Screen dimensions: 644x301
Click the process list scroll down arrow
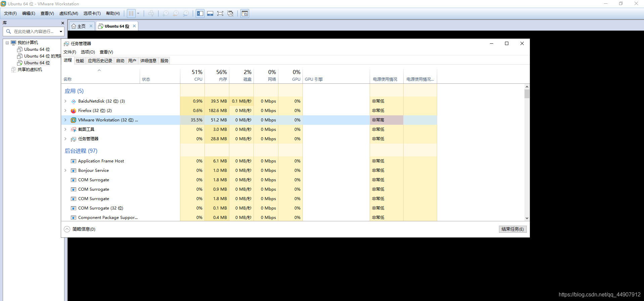coord(527,218)
